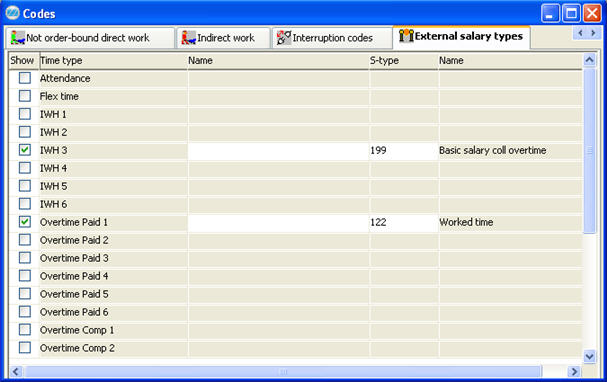Minimize the Codes window
607x382 pixels.
point(550,13)
